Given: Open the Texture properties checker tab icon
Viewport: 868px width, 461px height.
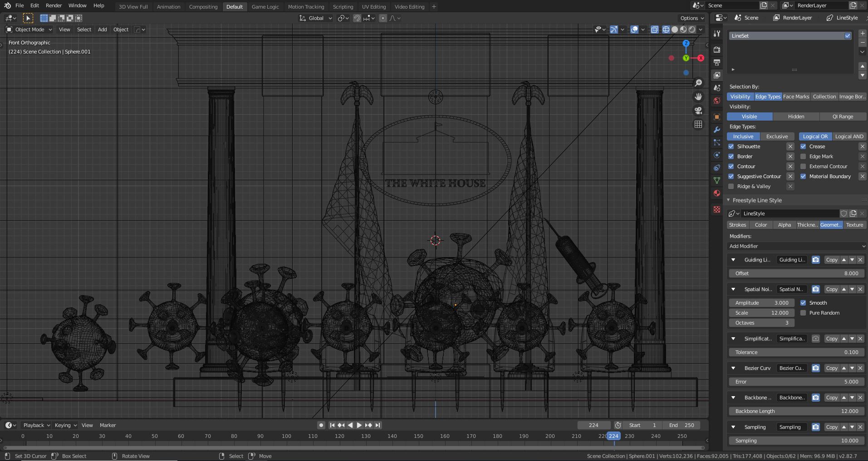Looking at the screenshot, I should 717,209.
